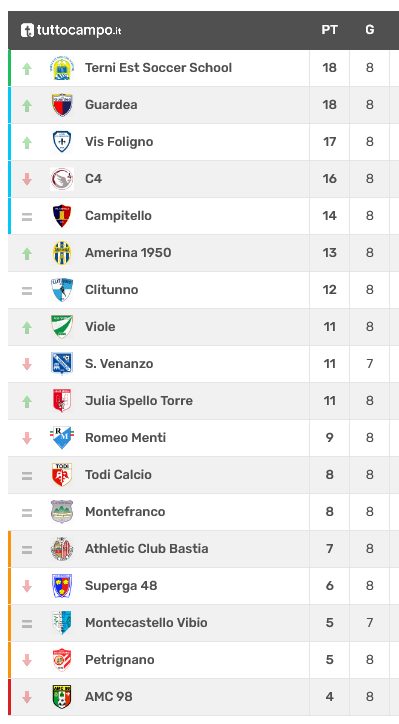Image resolution: width=399 pixels, height=724 pixels.
Task: Click the red down arrow beside C4
Action: [x=27, y=179]
